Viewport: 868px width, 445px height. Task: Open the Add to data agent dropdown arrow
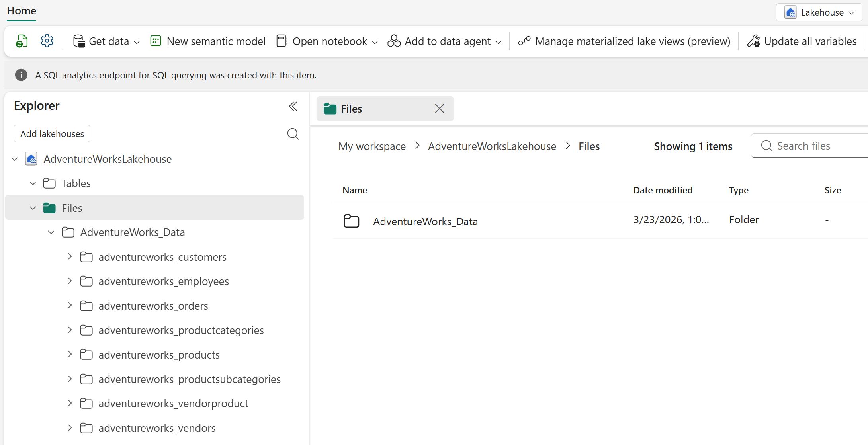(499, 42)
